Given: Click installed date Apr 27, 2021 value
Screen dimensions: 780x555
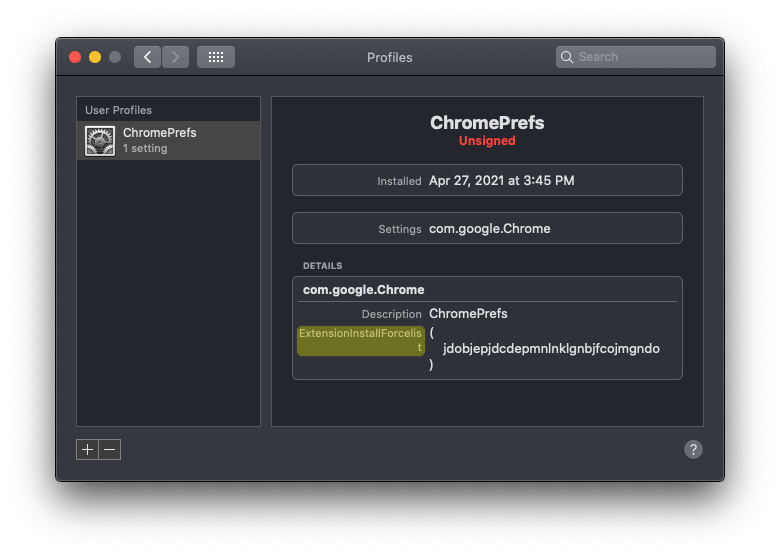Looking at the screenshot, I should 501,181.
